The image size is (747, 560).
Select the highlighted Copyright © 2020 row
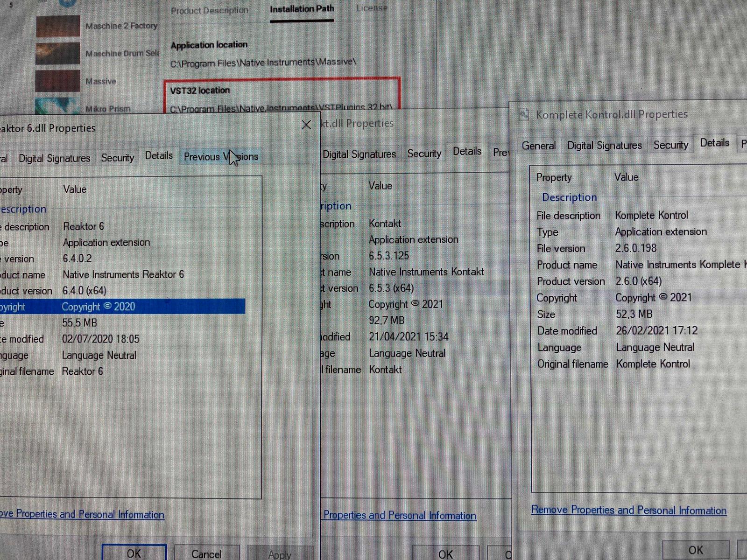pyautogui.click(x=122, y=307)
